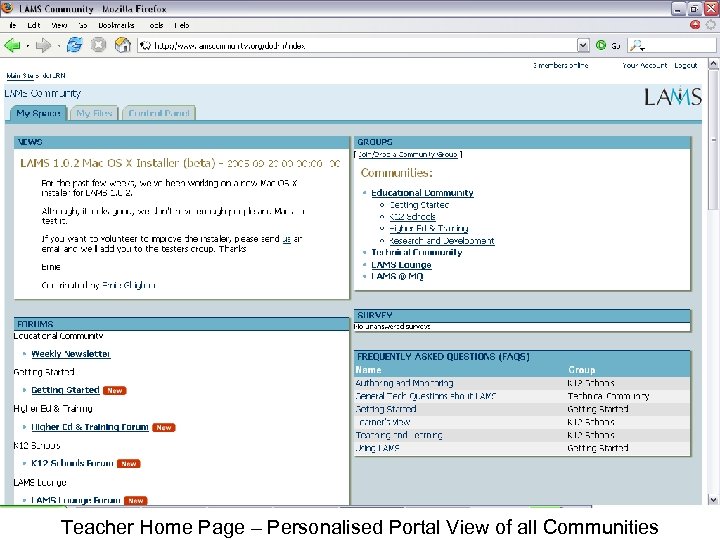
Task: Click the 'us' email link in news
Action: tap(287, 239)
